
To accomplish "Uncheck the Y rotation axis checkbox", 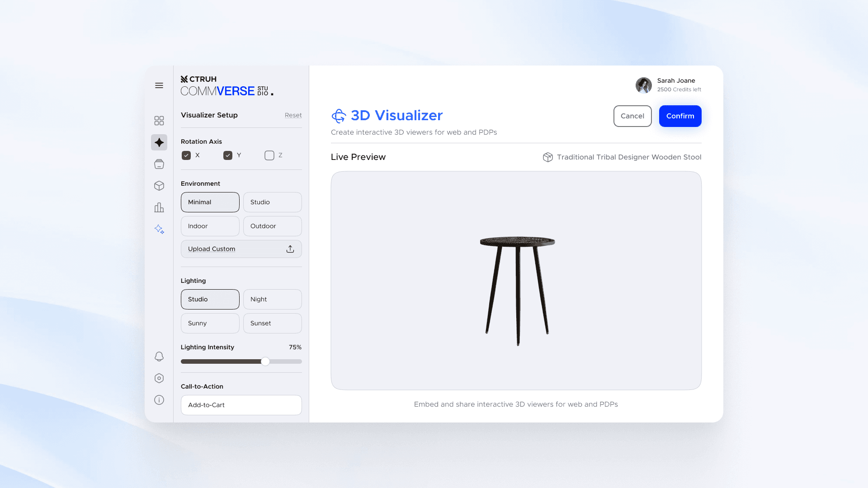I will tap(228, 155).
